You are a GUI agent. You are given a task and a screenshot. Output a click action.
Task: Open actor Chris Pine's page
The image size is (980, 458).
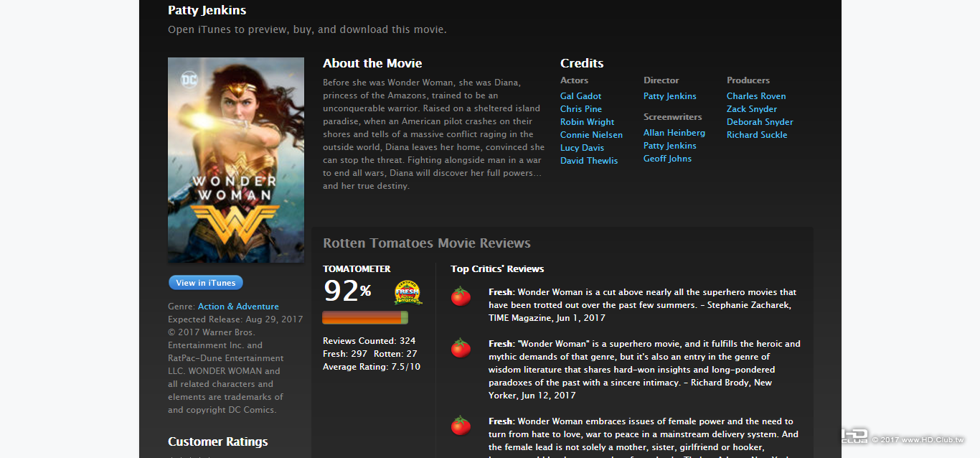(x=580, y=109)
